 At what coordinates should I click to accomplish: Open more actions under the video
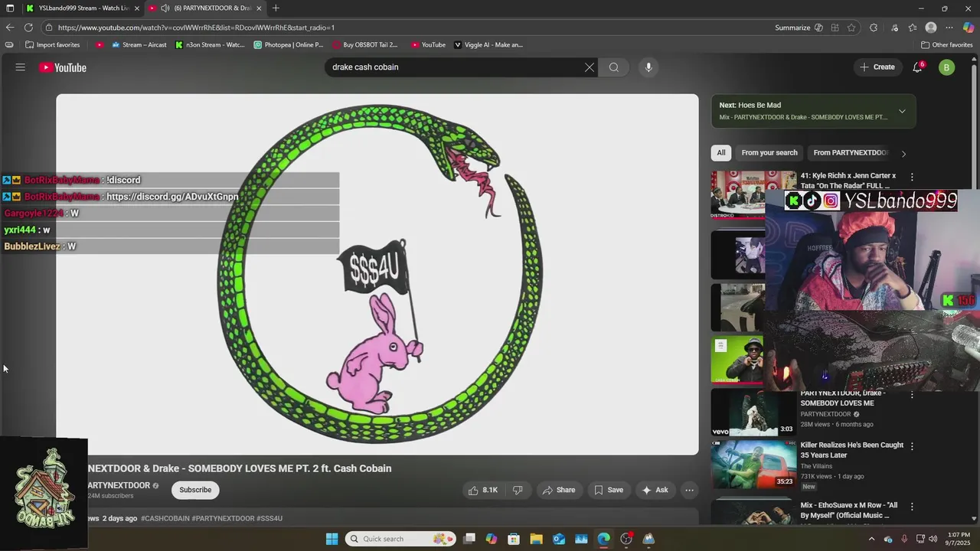(689, 490)
